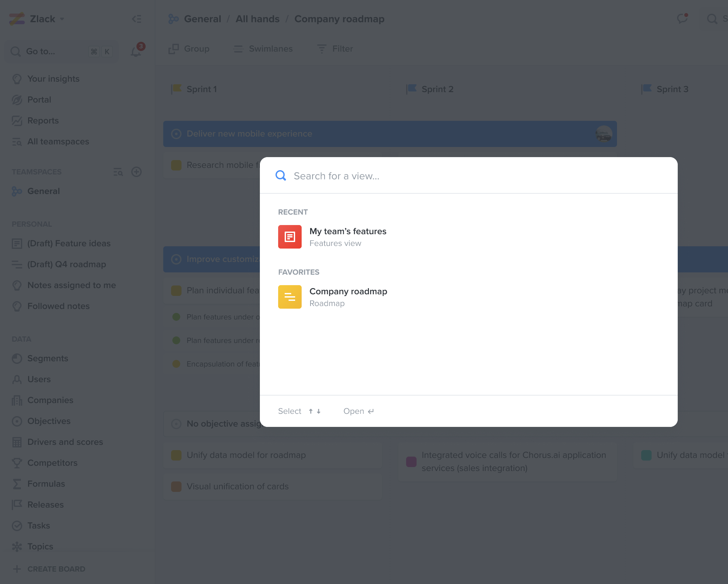Click the Competitors trophy icon
The image size is (728, 584).
pyautogui.click(x=17, y=463)
